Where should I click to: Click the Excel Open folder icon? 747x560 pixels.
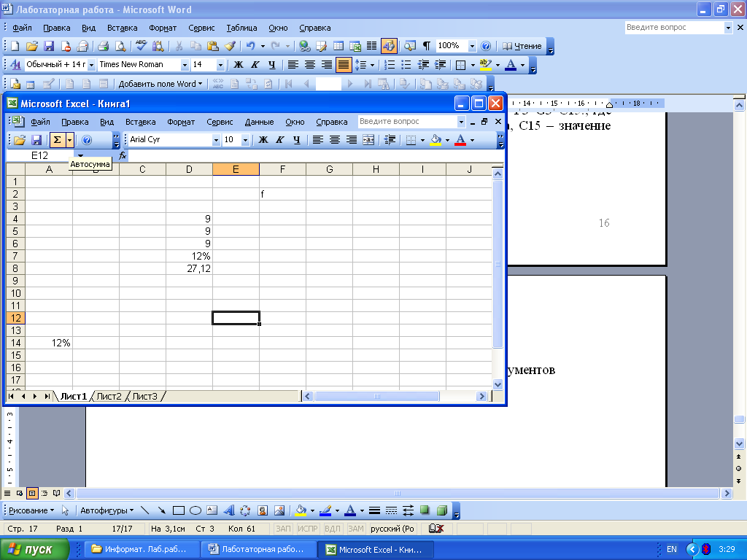[20, 140]
